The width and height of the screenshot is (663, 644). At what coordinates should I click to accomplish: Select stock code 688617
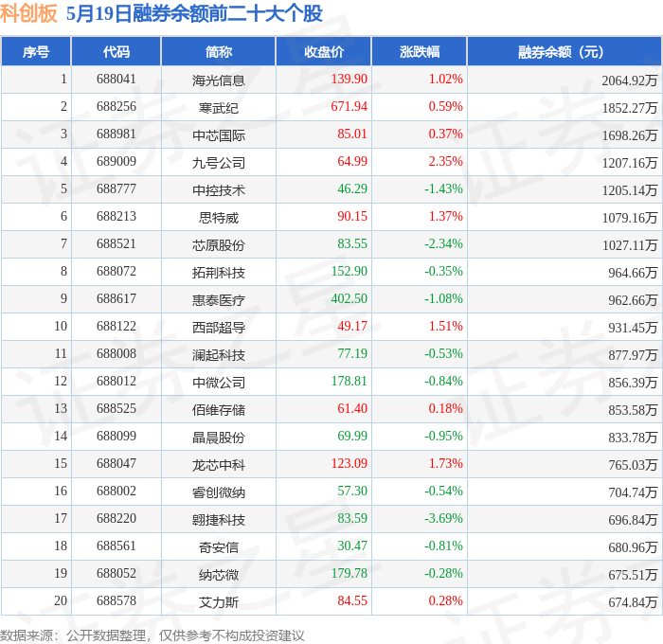[x=116, y=299]
